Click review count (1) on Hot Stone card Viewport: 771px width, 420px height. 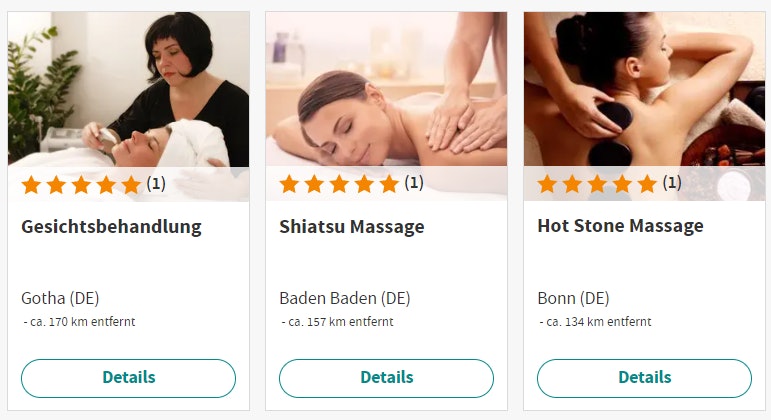tap(672, 183)
